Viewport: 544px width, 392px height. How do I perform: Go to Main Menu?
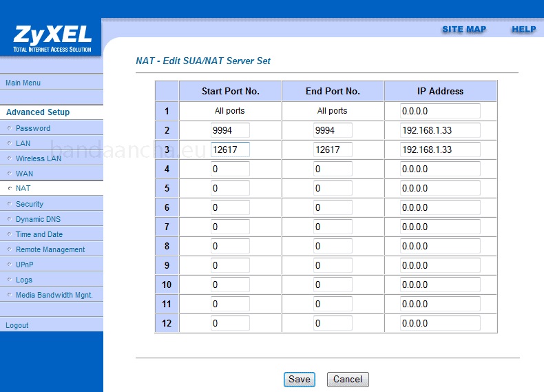coord(23,83)
